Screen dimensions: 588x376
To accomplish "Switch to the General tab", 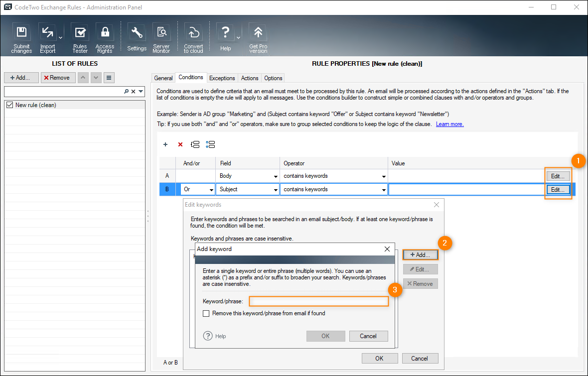I will 163,78.
